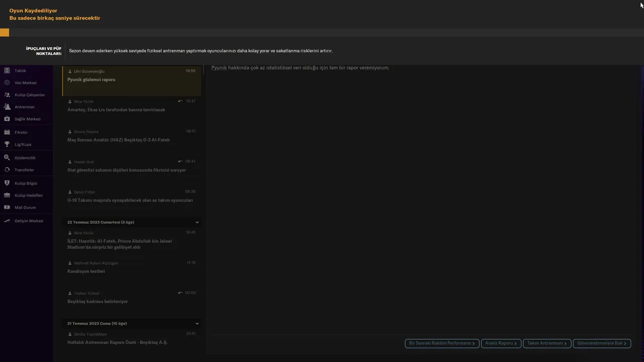644x362 pixels.
Task: Click the Mali Durum money icon
Action: (7, 207)
